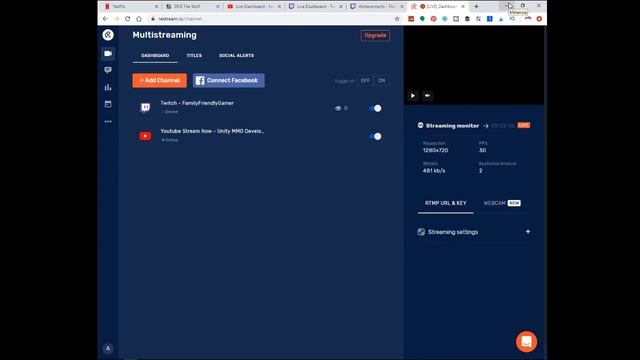Click the 481 kb/s bitrate value
This screenshot has width=640, height=360.
(434, 171)
